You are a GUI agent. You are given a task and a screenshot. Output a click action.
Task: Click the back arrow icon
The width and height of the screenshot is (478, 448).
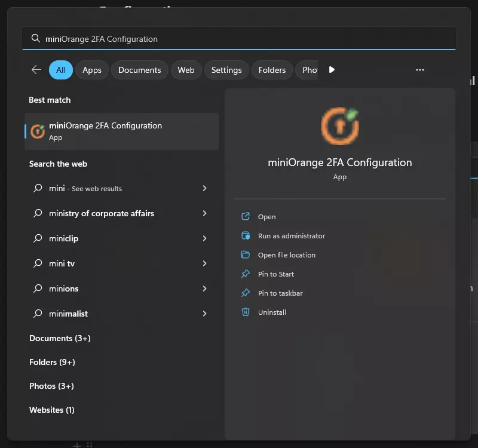click(36, 70)
